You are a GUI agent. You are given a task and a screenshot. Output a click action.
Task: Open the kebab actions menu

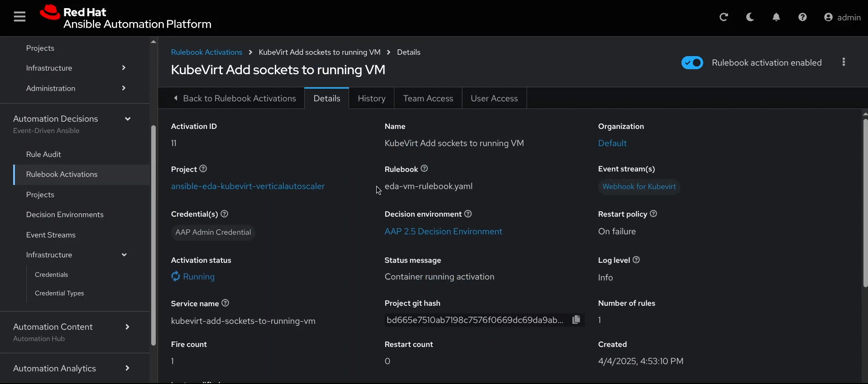pos(844,62)
